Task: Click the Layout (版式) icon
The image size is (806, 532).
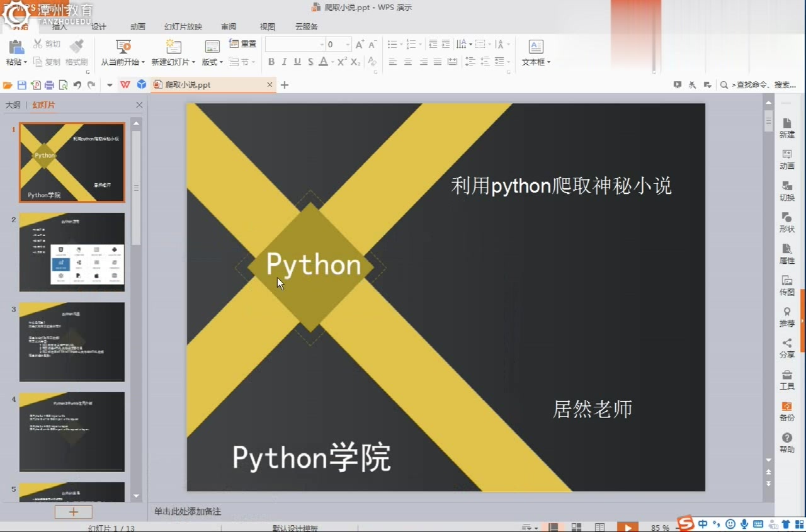Action: [212, 47]
